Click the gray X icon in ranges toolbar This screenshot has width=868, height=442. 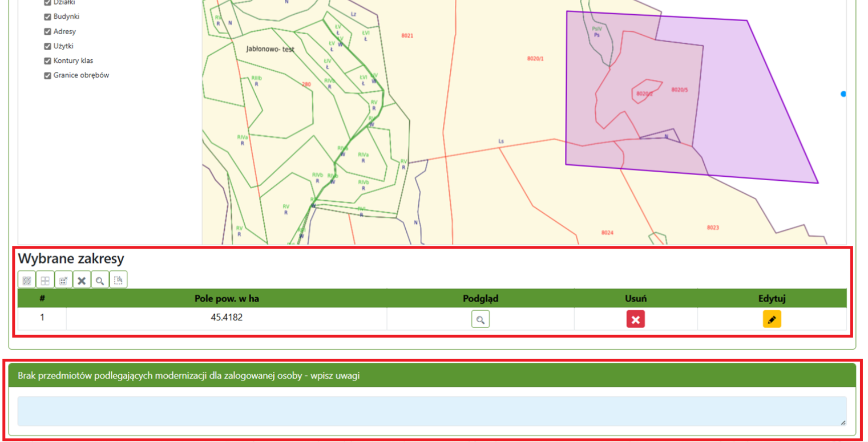tap(82, 280)
